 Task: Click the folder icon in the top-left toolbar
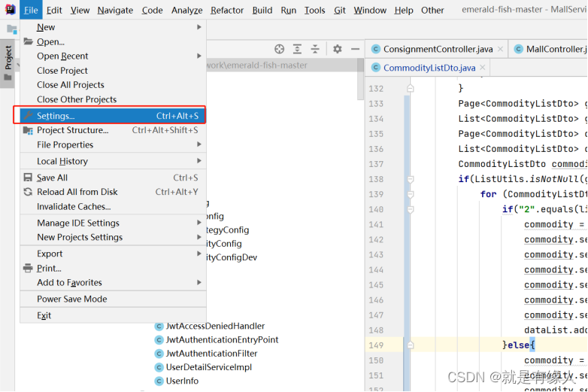click(x=11, y=29)
